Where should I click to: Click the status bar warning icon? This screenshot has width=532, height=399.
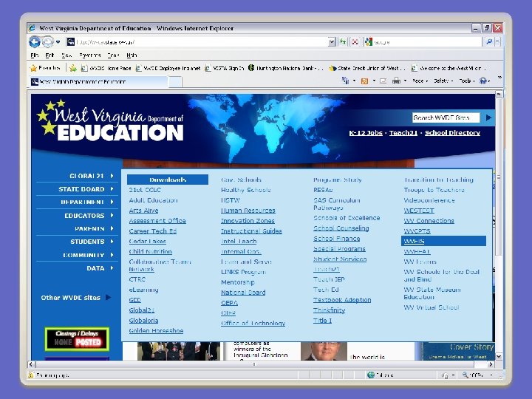[x=31, y=375]
